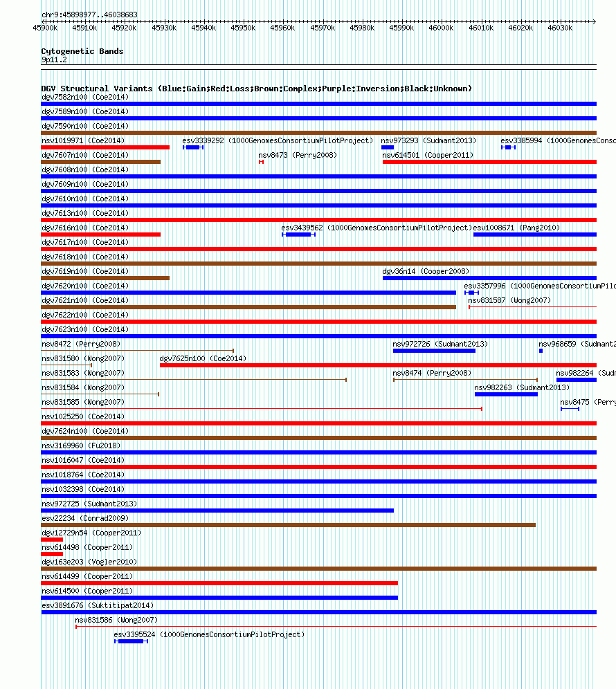This screenshot has height=689, width=616.
Task: Click the blue bar under dgv7623n100
Action: coord(319,336)
